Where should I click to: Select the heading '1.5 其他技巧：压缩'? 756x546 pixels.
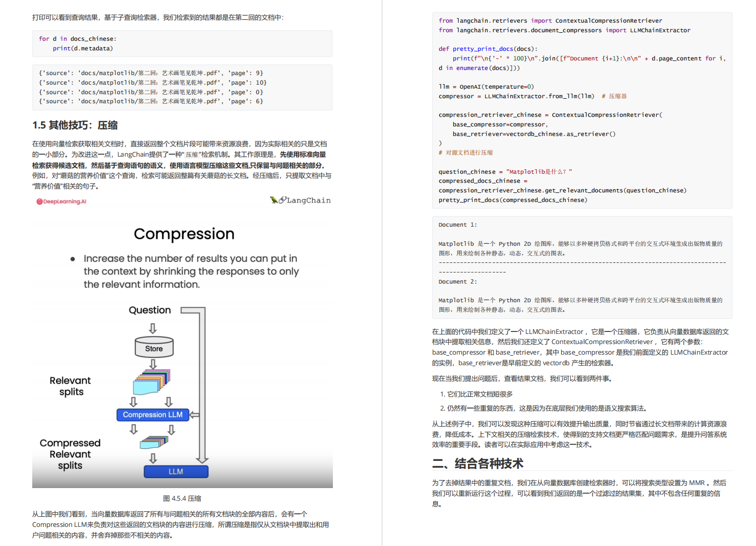pyautogui.click(x=75, y=125)
